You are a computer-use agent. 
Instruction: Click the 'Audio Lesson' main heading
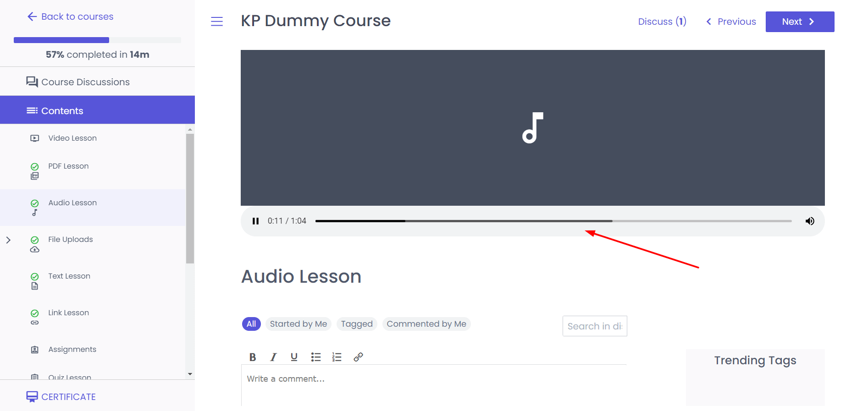[x=301, y=276]
